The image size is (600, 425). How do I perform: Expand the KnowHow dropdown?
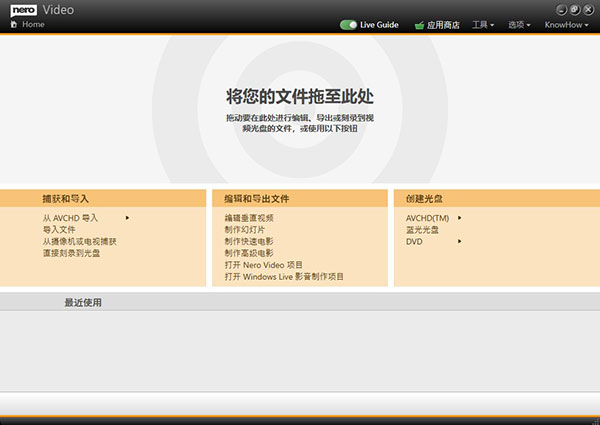[566, 24]
